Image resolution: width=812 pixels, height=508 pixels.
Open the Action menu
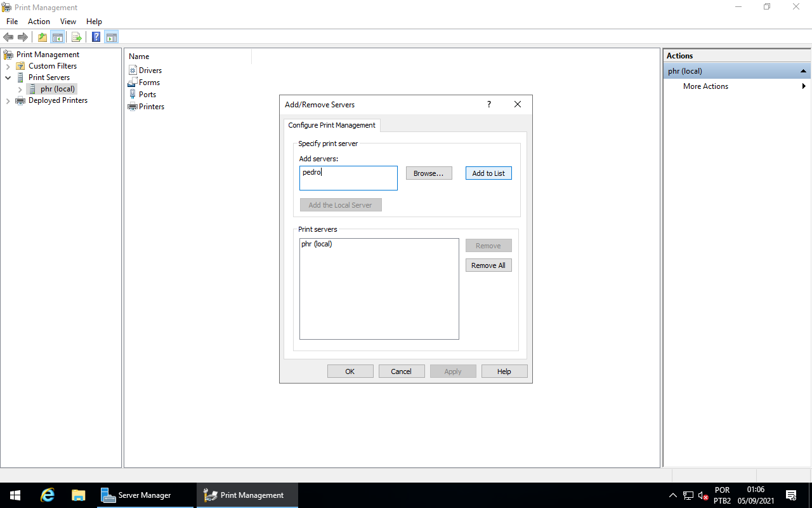point(39,21)
